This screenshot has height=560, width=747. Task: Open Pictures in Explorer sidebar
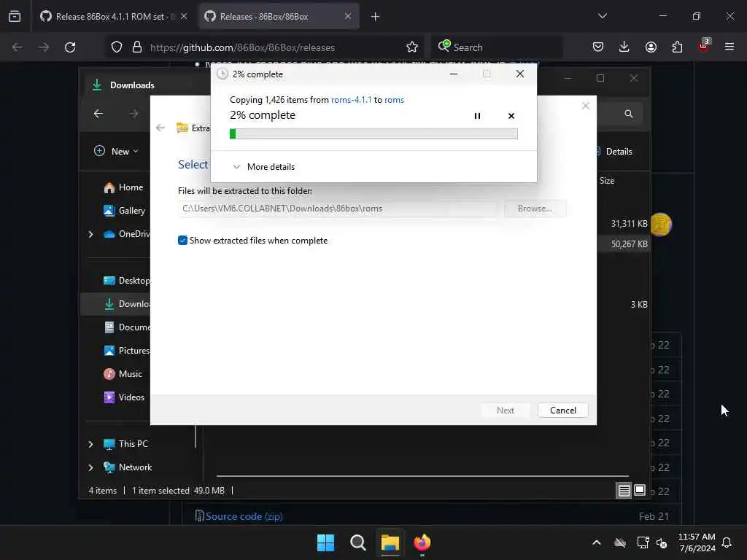tap(126, 351)
